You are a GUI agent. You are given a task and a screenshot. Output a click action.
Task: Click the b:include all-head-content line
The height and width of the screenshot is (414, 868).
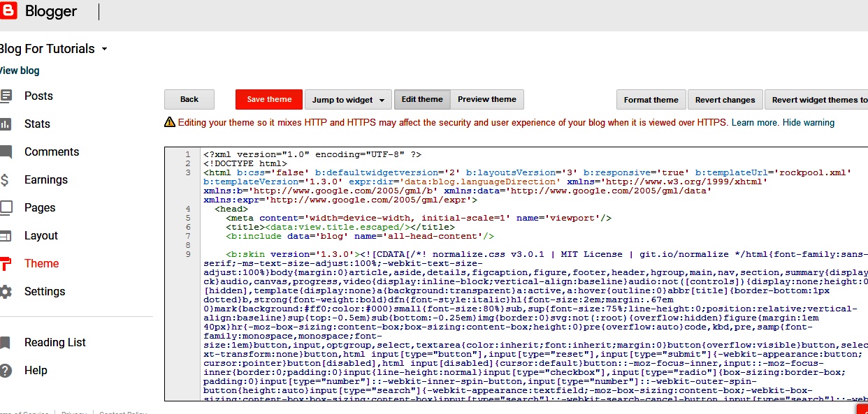coord(360,236)
